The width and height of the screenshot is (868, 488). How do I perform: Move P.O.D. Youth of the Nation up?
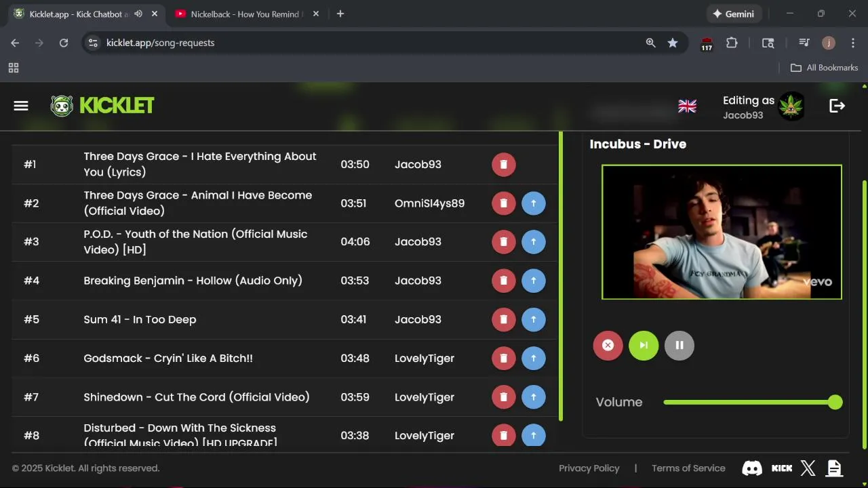tap(534, 242)
